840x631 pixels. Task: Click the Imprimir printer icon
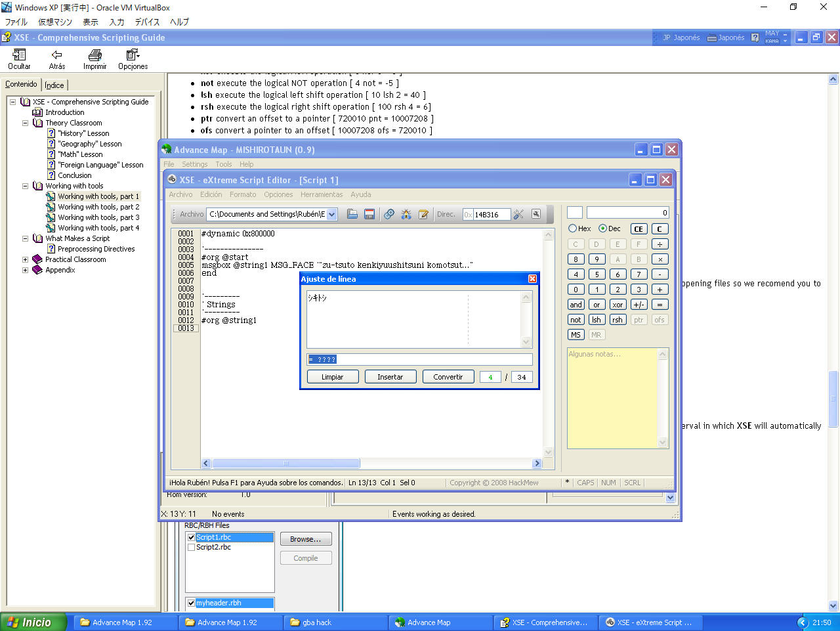point(95,55)
